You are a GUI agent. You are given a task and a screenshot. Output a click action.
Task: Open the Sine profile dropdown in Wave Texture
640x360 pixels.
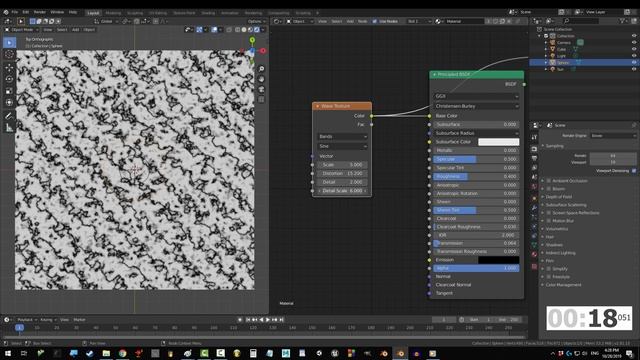pyautogui.click(x=342, y=146)
